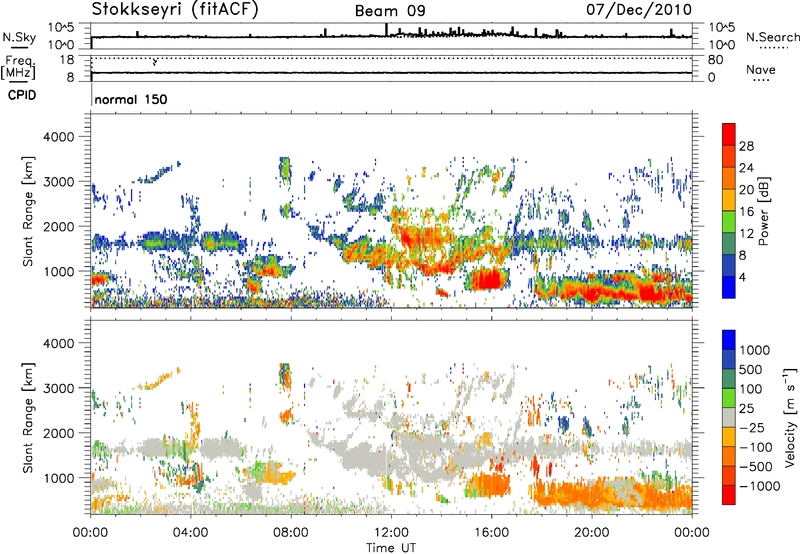Click the '4' tick on the Power scale
800x554 pixels.
[742, 277]
